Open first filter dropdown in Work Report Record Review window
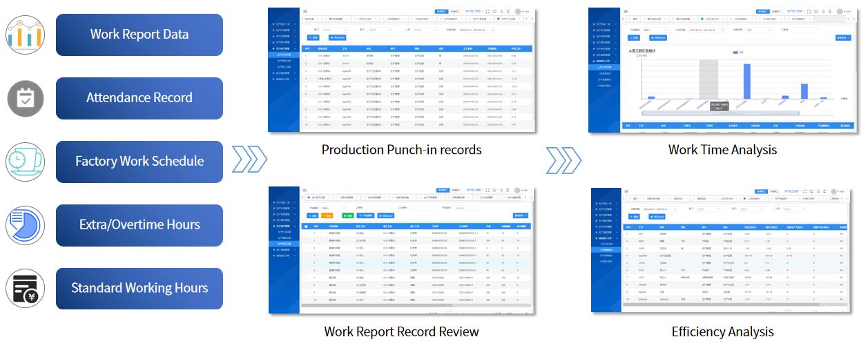The height and width of the screenshot is (346, 868). pyautogui.click(x=334, y=208)
